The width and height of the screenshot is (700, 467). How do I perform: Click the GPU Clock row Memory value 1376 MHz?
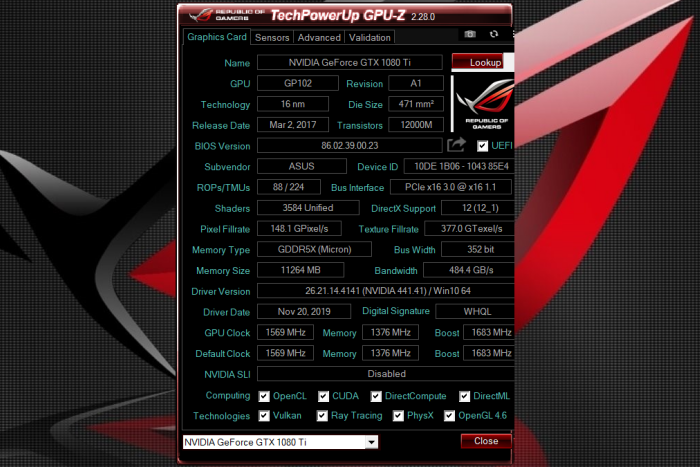390,332
